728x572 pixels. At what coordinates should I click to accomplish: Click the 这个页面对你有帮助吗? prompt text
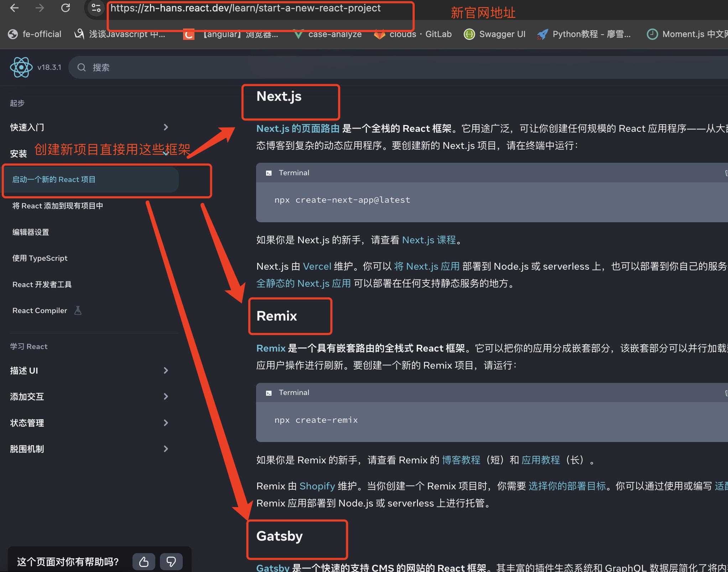(68, 562)
